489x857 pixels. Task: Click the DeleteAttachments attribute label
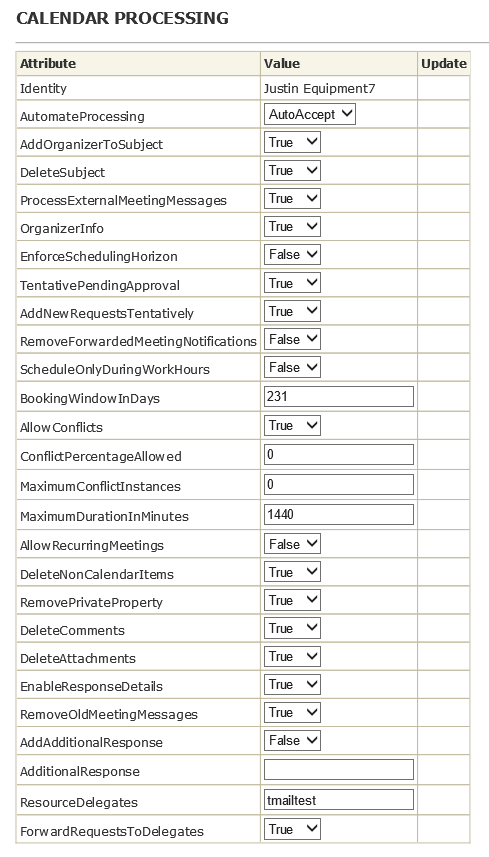78,659
